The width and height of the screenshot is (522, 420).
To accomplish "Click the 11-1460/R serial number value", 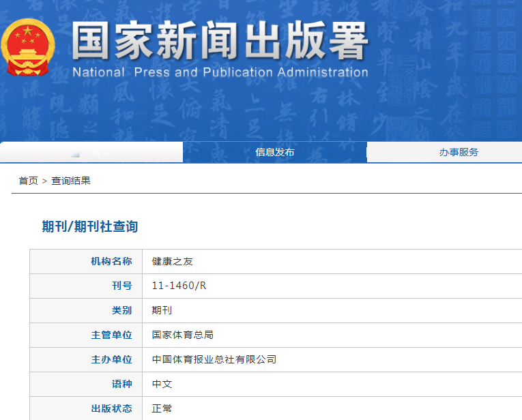I will [x=179, y=286].
